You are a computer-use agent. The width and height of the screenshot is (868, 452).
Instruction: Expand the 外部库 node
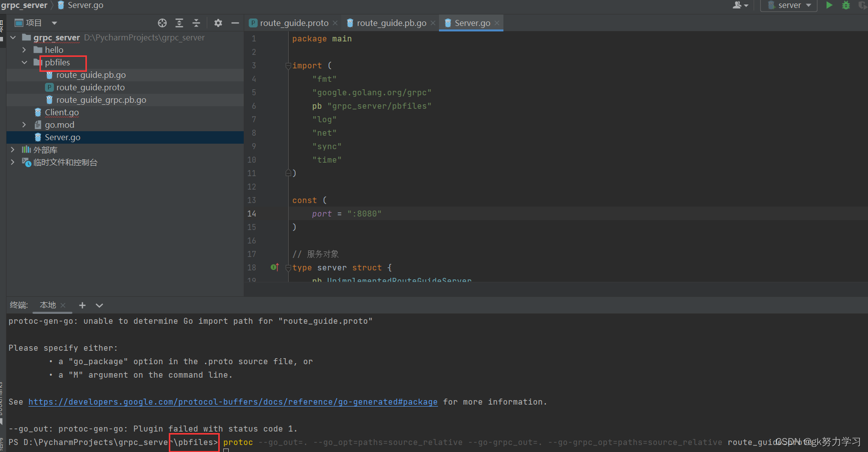(13, 150)
